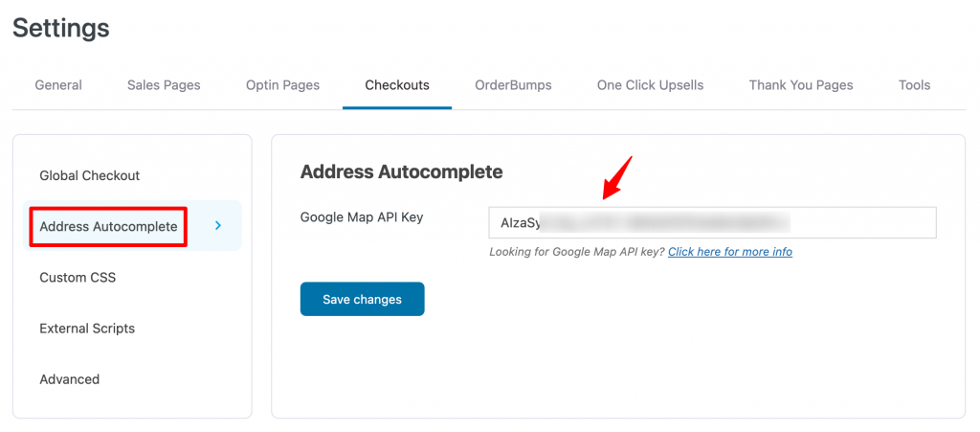Focus the Google Map API Key field
Viewport: 980px width, 432px height.
tap(712, 222)
